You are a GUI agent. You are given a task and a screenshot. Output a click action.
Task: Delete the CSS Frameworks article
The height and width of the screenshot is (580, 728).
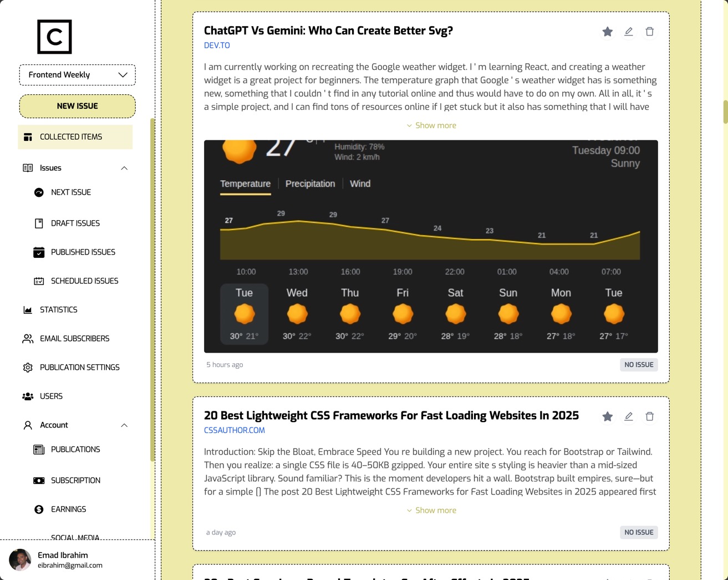click(649, 416)
